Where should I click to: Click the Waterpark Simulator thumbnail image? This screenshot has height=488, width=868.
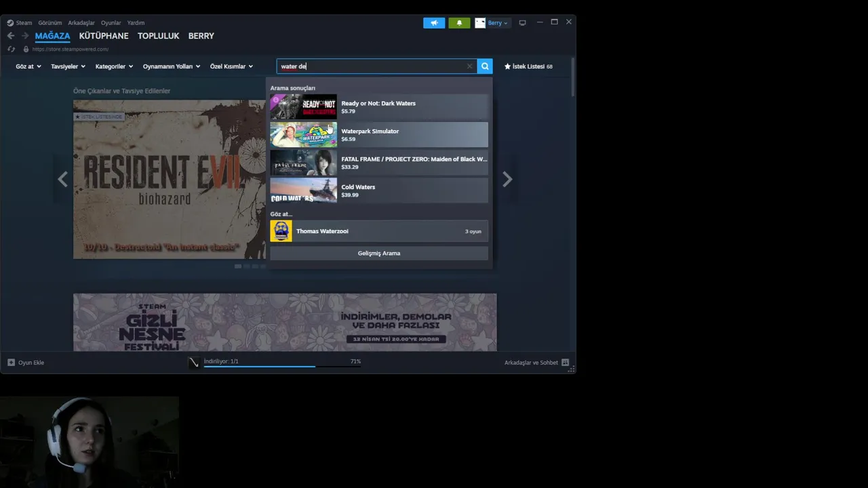coord(303,135)
